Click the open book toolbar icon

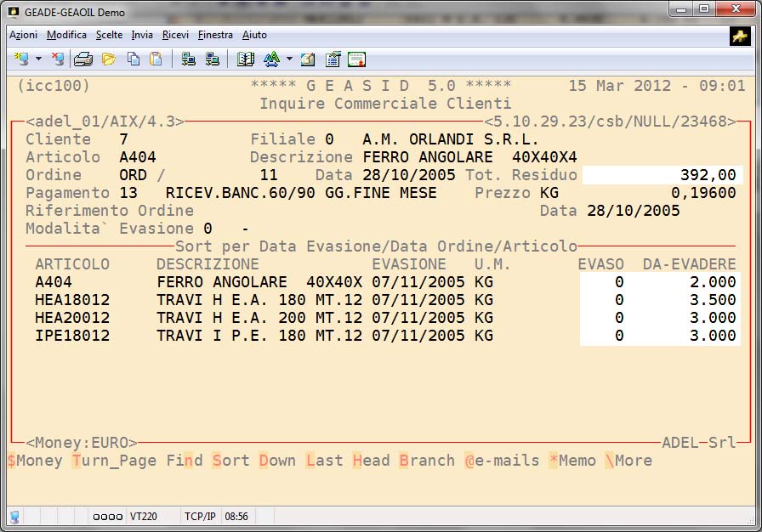pos(246,59)
